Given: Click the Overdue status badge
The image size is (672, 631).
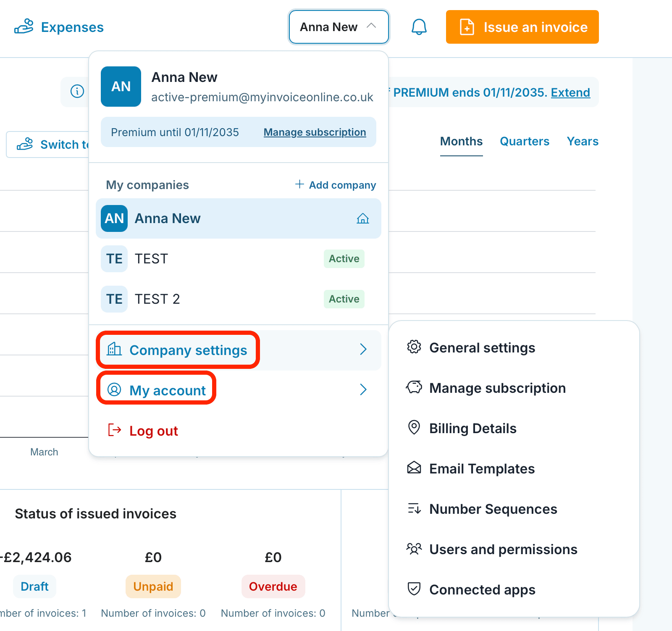Looking at the screenshot, I should (x=273, y=586).
